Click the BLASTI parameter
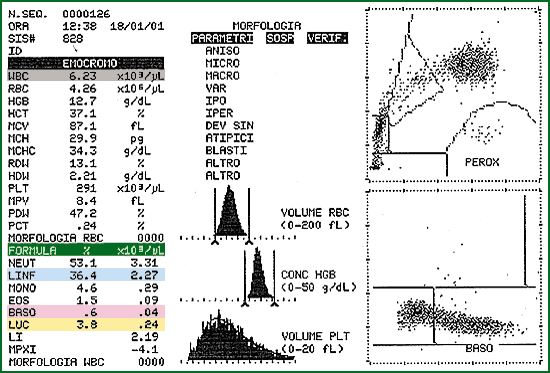This screenshot has height=373, width=550. pyautogui.click(x=226, y=151)
